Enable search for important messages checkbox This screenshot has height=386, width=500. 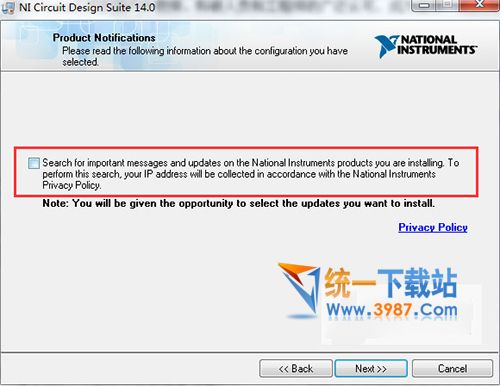pos(34,163)
